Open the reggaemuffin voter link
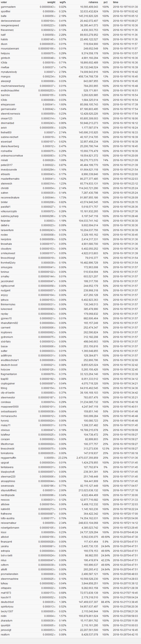 coord(9,458)
